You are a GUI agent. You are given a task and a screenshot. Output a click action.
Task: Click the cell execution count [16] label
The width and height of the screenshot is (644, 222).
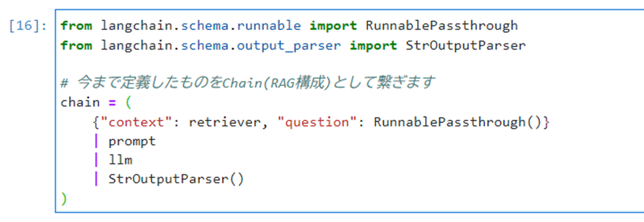tap(28, 26)
